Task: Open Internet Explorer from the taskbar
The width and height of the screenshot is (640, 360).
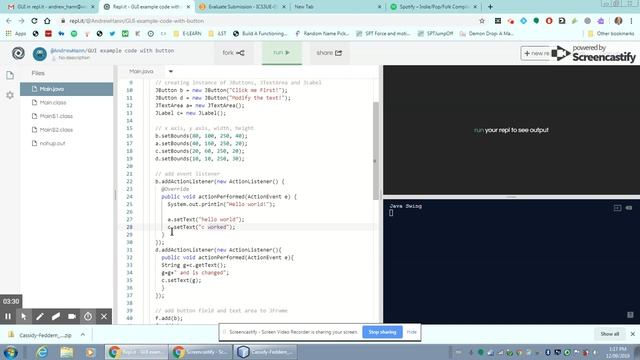Action: [x=42, y=352]
